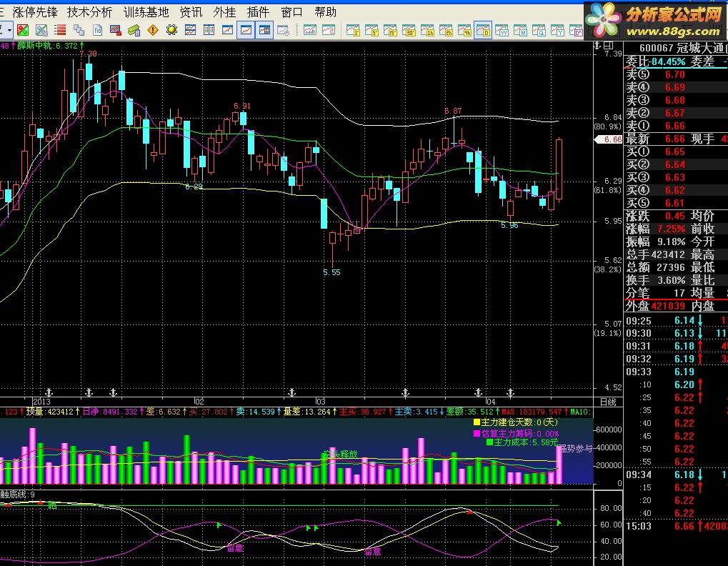Screen dimensions: 728x566
Task: Click the green bars with document icon
Action: point(134,31)
